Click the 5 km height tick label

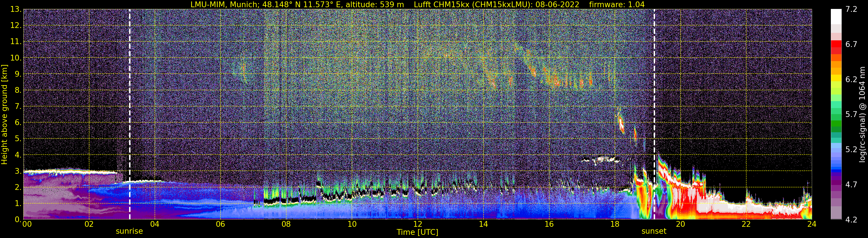(x=18, y=139)
